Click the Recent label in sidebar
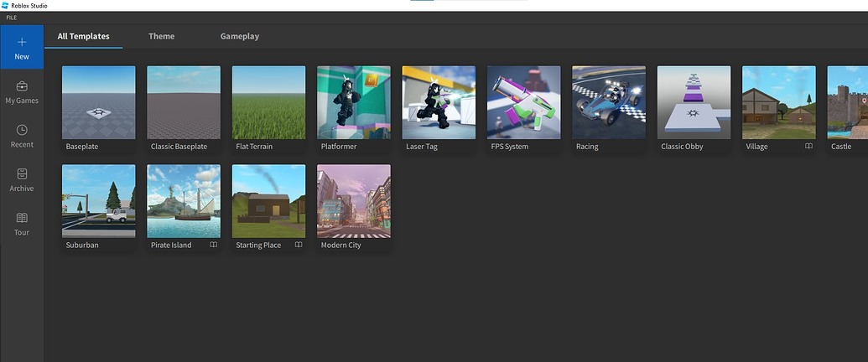The height and width of the screenshot is (362, 868). pyautogui.click(x=22, y=144)
